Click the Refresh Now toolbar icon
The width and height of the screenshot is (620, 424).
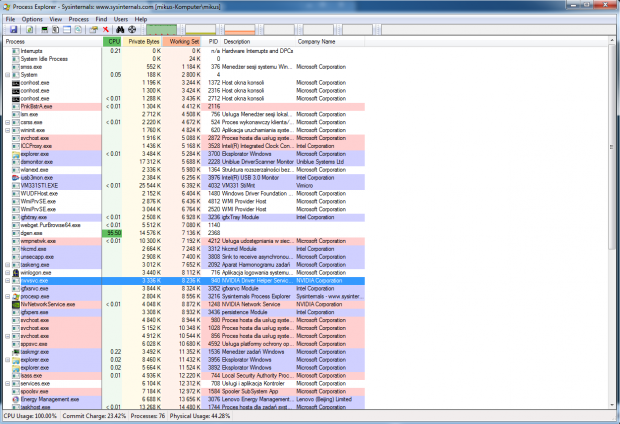point(30,30)
